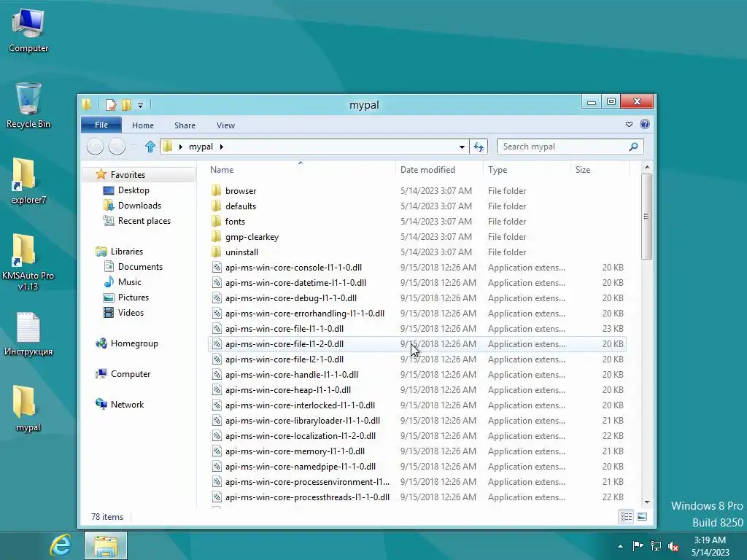Select api-ms-win-core-datetime-l1-1-0.dll file

click(x=417, y=282)
